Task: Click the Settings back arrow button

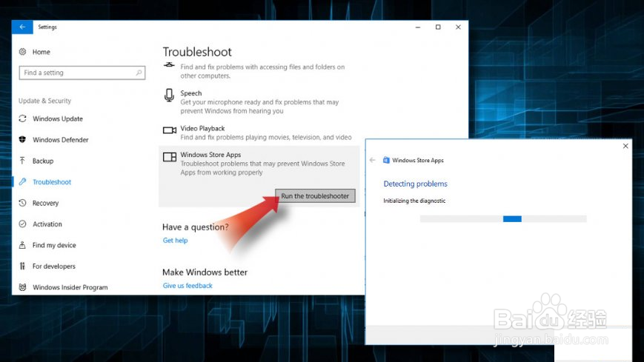Action: (22, 27)
